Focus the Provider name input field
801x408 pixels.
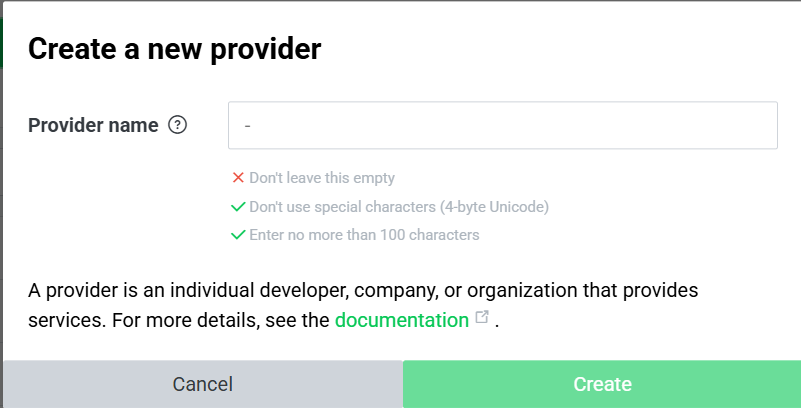503,125
